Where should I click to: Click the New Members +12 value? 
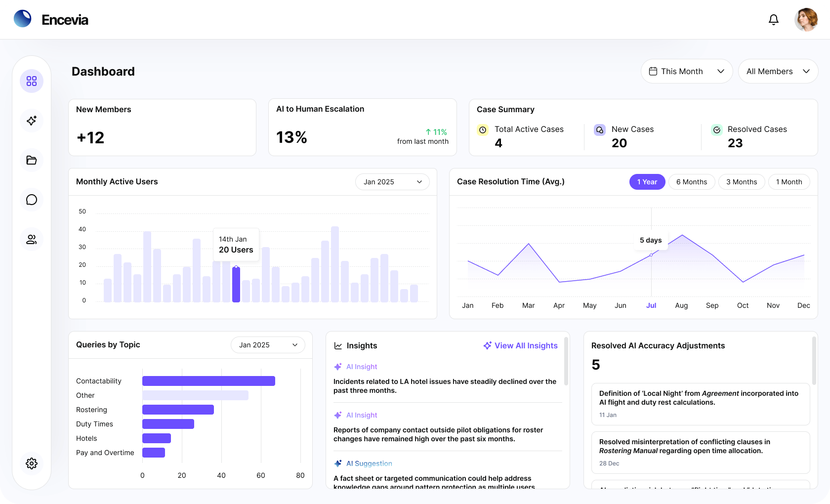(x=90, y=137)
